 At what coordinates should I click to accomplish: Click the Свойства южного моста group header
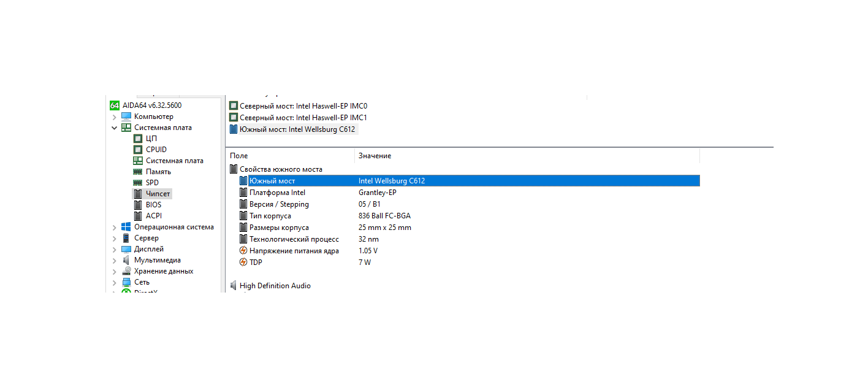(x=281, y=169)
